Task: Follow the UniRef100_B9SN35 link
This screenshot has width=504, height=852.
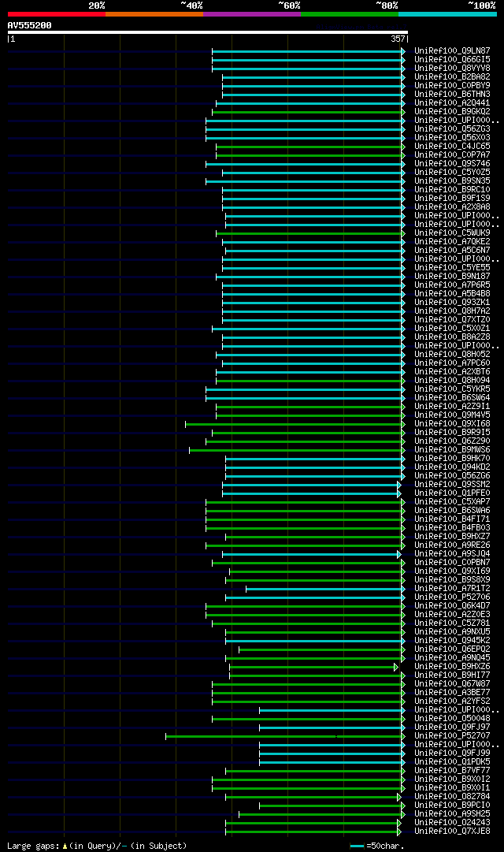Action: point(452,181)
